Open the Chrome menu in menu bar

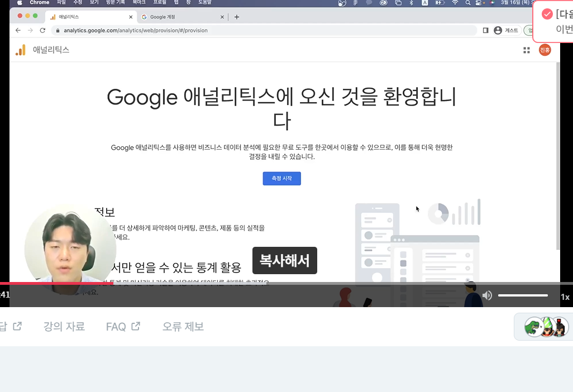(40, 3)
